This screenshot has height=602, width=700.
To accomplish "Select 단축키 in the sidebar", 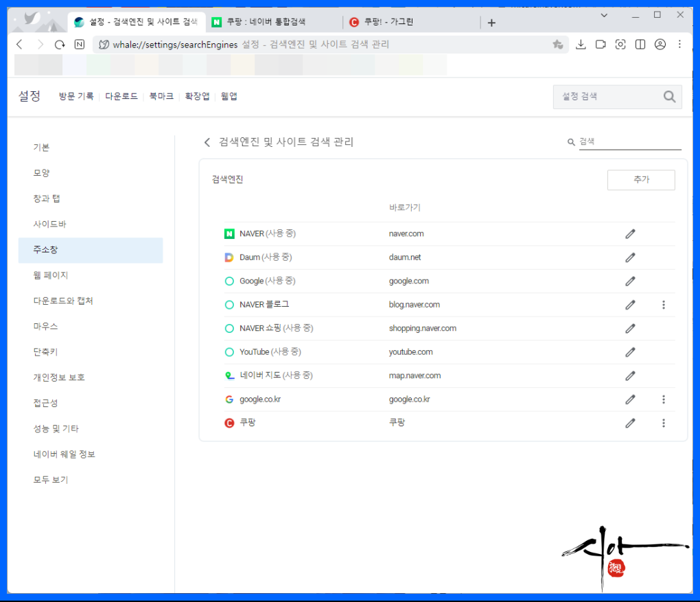I will coord(91,352).
